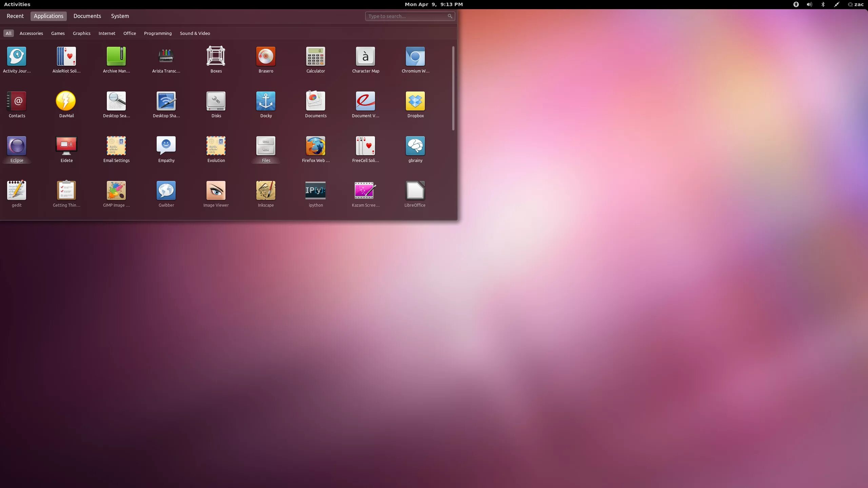The width and height of the screenshot is (868, 488).
Task: Launch GIMP Image Editor
Action: click(116, 190)
